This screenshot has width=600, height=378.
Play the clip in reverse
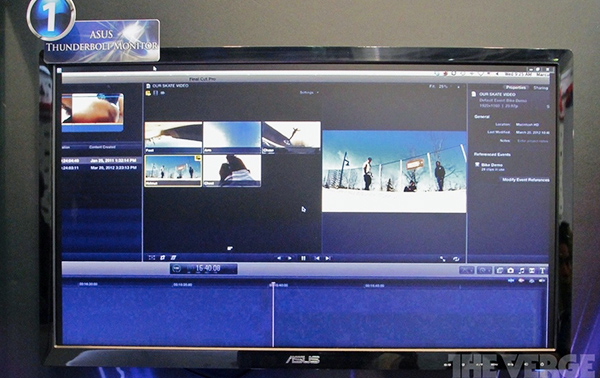(x=279, y=258)
